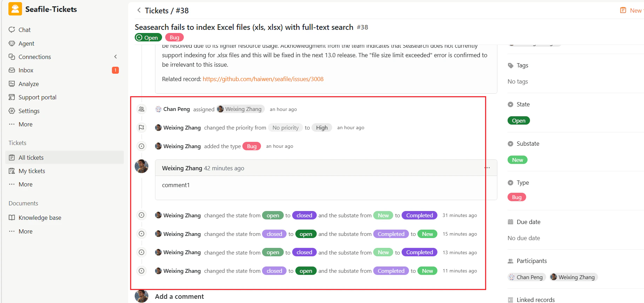The width and height of the screenshot is (644, 303).
Task: Click the Tags icon in right panel
Action: tap(511, 65)
